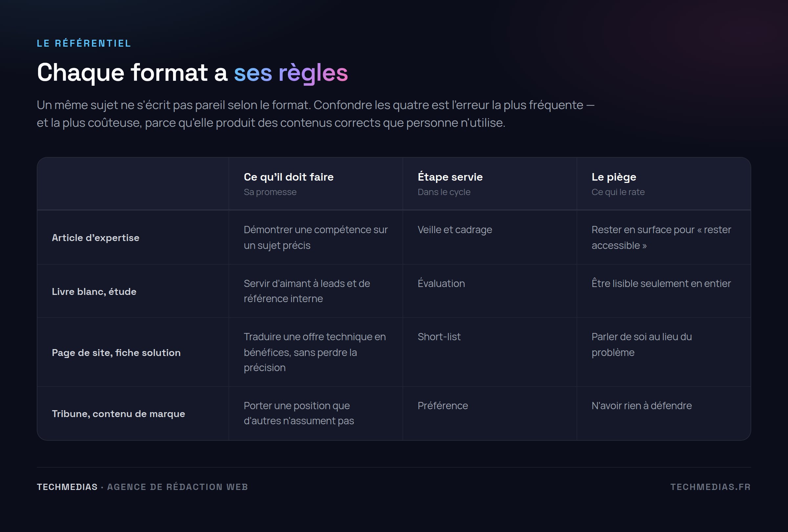Viewport: 788px width, 532px height.
Task: Select the column header 'Étape servie'
Action: pyautogui.click(x=450, y=177)
